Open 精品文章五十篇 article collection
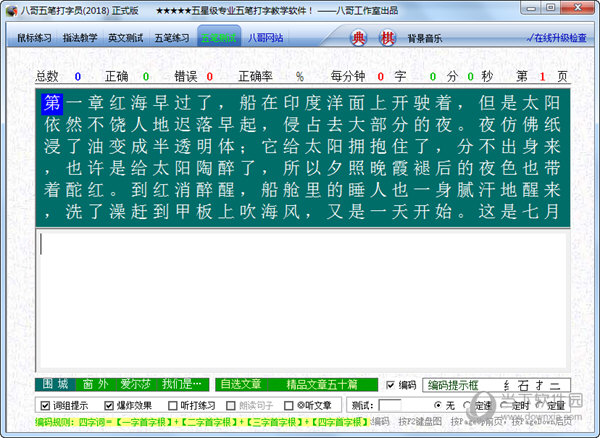The image size is (600, 438). 322,384
